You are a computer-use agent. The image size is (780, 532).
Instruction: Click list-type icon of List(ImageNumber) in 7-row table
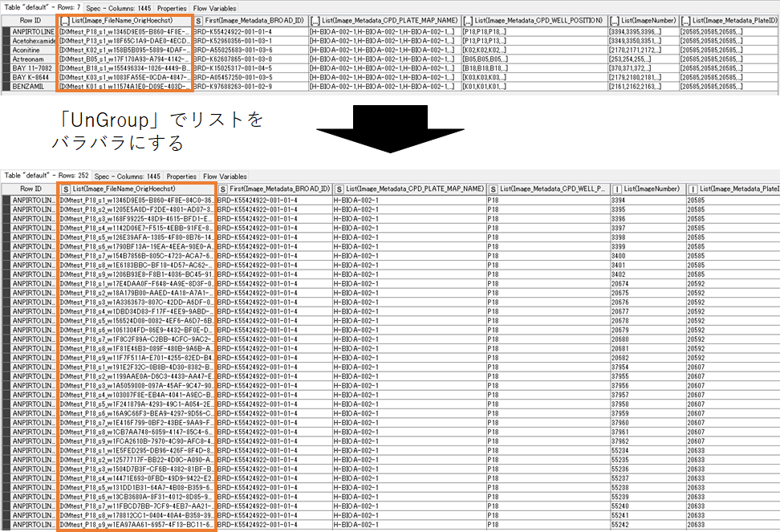(x=615, y=21)
